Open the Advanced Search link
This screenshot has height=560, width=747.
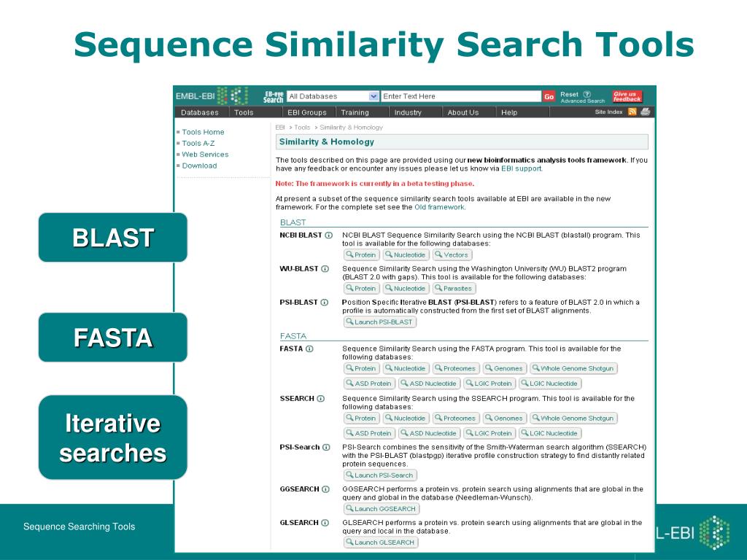click(583, 101)
